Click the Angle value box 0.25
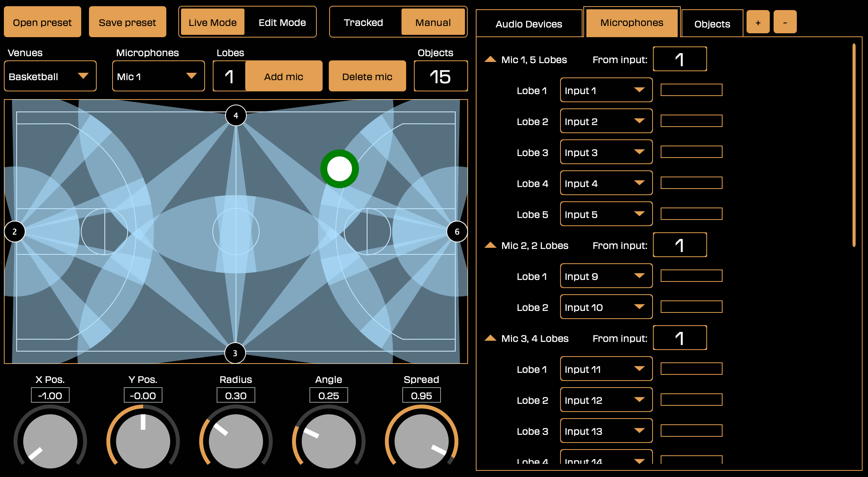This screenshot has width=868, height=477. [x=329, y=395]
